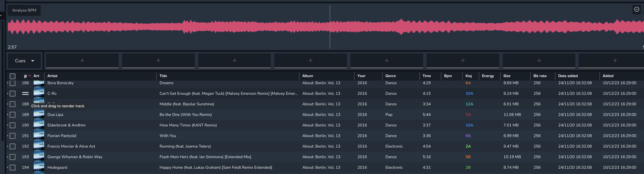
Task: Click the drag handle icon on C-Ro row
Action: (x=25, y=93)
